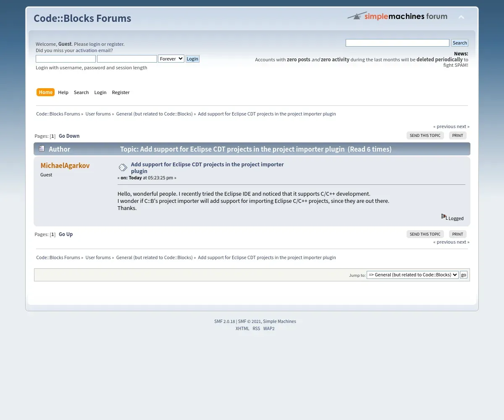Click the top PRINT button

458,136
